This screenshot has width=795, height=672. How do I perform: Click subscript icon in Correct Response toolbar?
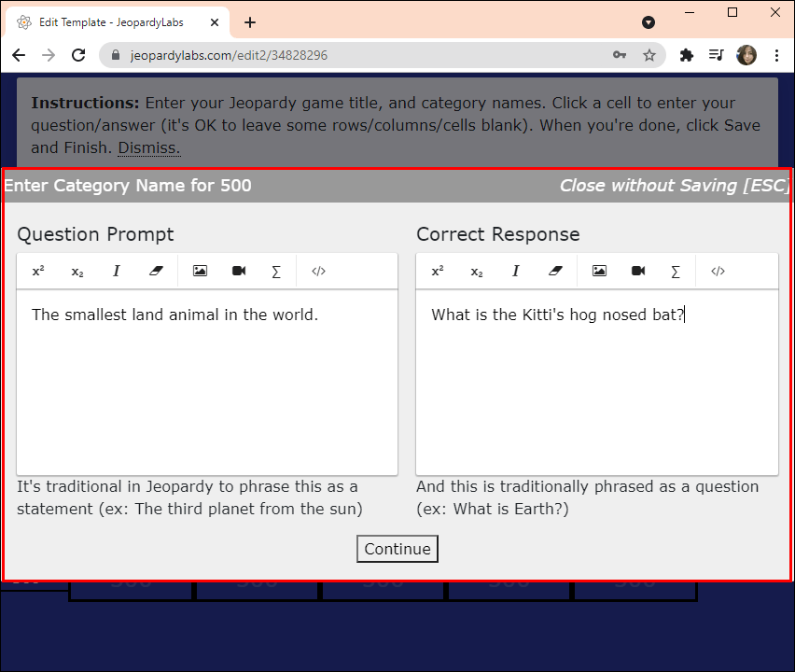point(477,272)
